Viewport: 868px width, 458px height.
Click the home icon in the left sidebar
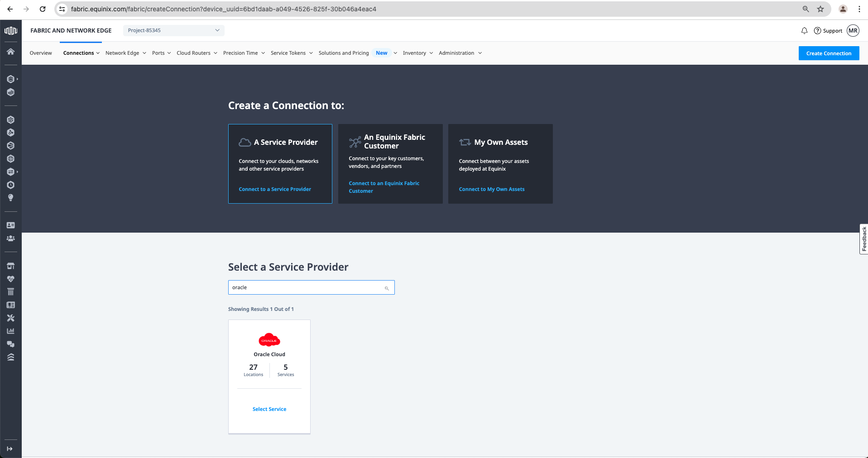[10, 52]
